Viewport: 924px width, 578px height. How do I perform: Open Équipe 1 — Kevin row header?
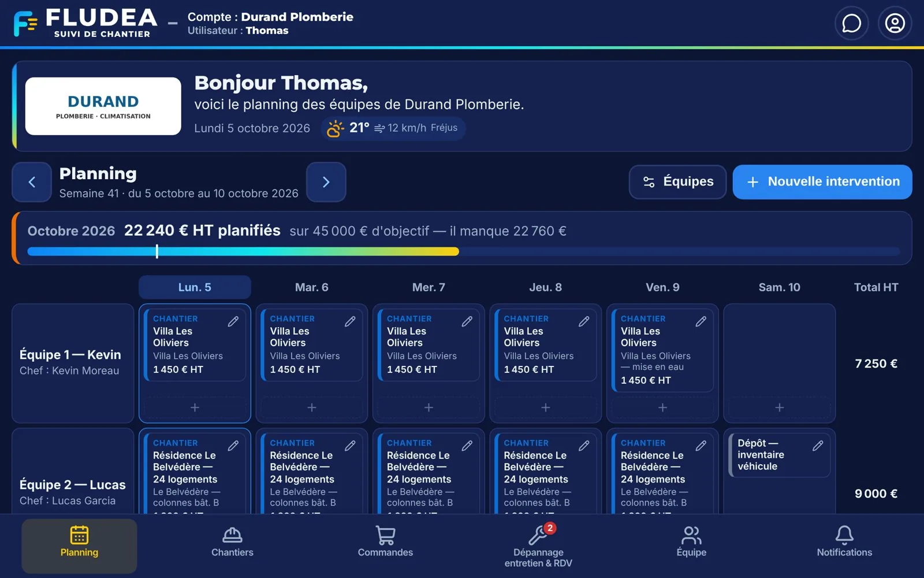click(73, 363)
